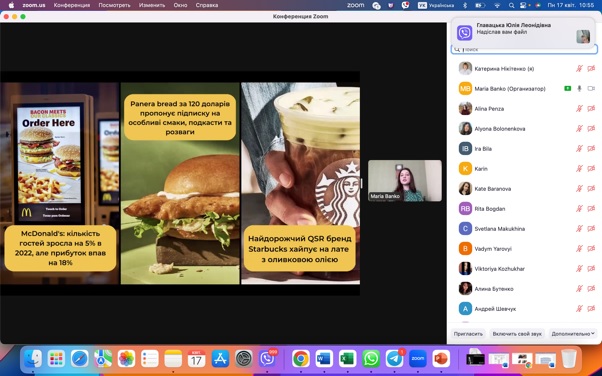The height and width of the screenshot is (376, 602).
Task: Open the Посмотреть menu
Action: point(114,5)
